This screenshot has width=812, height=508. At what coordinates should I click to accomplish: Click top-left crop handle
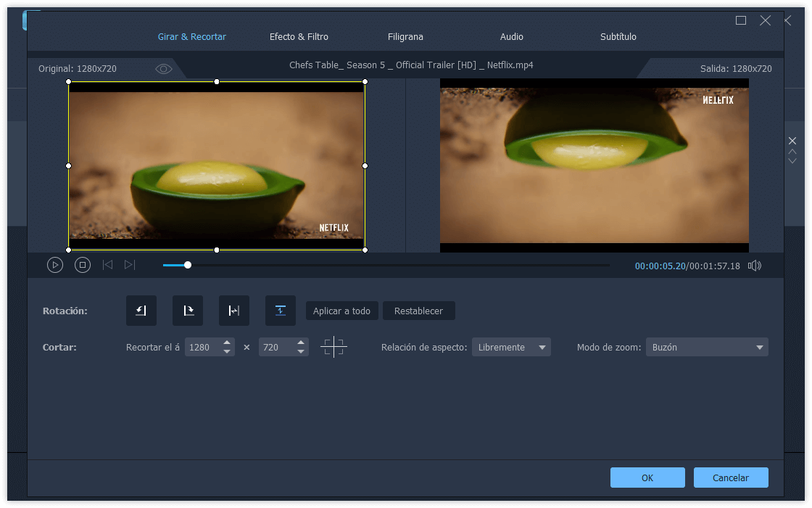click(x=69, y=82)
